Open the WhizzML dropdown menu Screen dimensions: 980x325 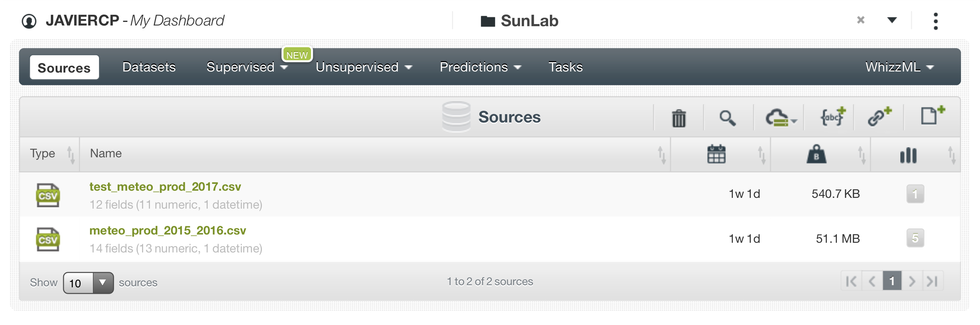tap(899, 68)
